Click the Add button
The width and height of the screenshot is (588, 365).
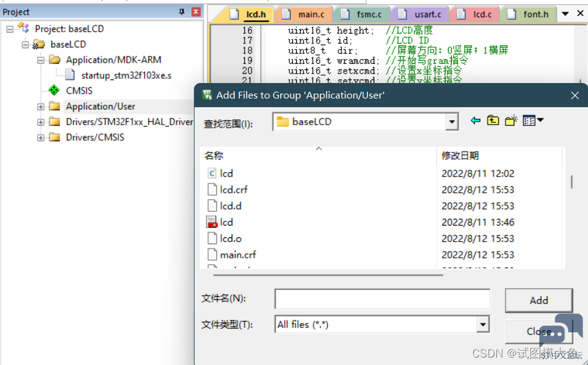(x=539, y=300)
